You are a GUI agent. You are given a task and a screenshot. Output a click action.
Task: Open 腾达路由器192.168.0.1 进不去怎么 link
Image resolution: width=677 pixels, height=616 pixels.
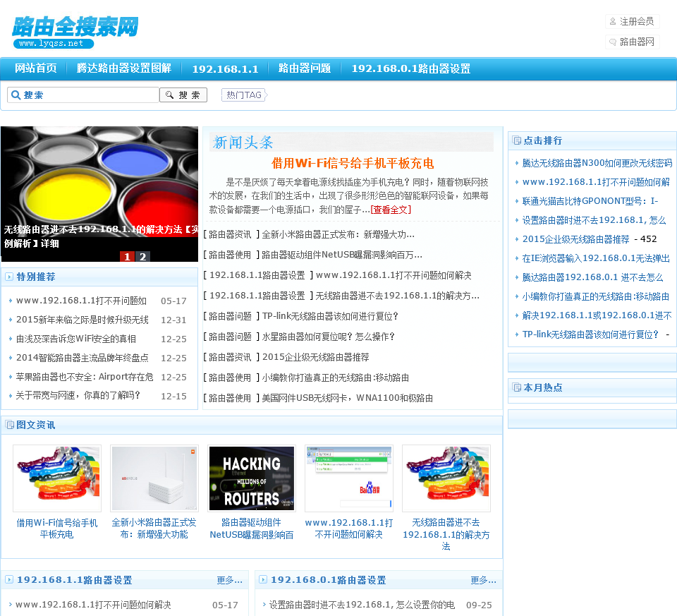(x=593, y=277)
